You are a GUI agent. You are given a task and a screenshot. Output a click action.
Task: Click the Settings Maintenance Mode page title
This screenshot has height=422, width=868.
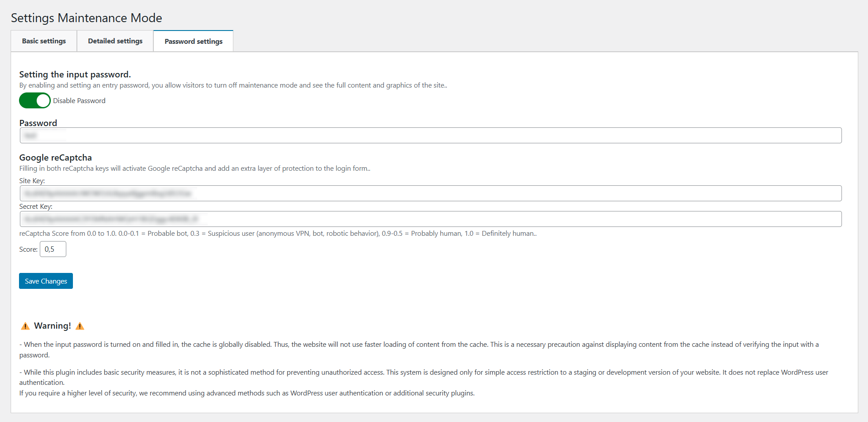coord(86,18)
